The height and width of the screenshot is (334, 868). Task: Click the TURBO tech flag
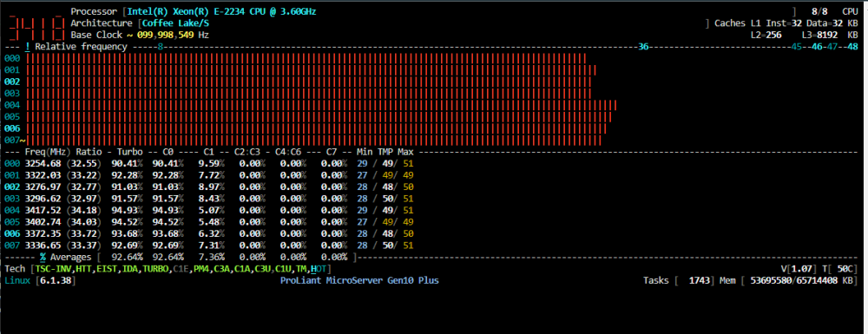click(155, 269)
